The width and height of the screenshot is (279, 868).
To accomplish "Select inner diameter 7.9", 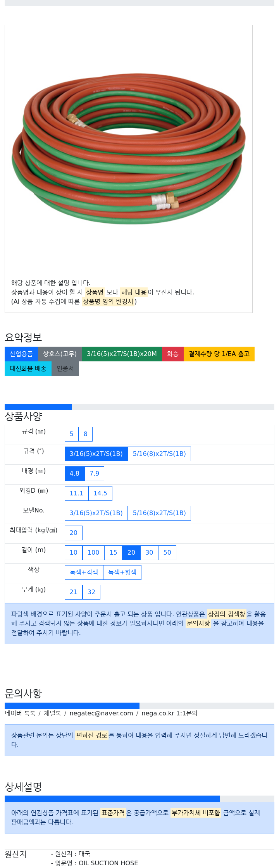I will click(x=94, y=474).
